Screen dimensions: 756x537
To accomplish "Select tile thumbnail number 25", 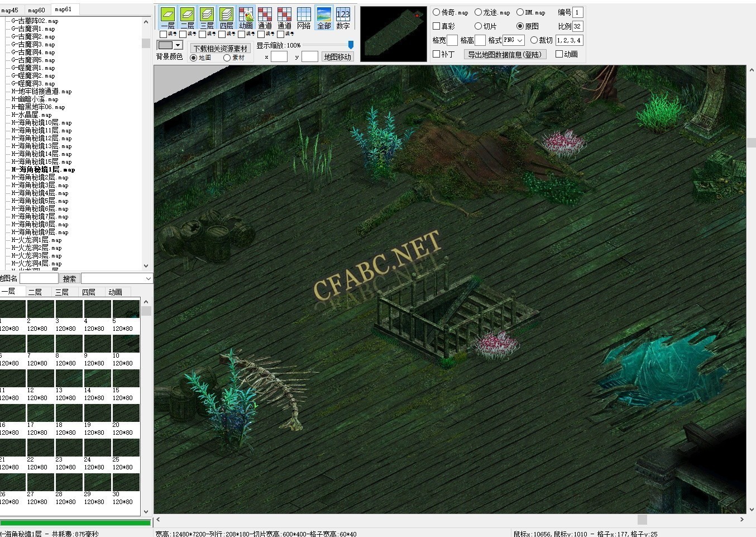I will click(x=126, y=448).
